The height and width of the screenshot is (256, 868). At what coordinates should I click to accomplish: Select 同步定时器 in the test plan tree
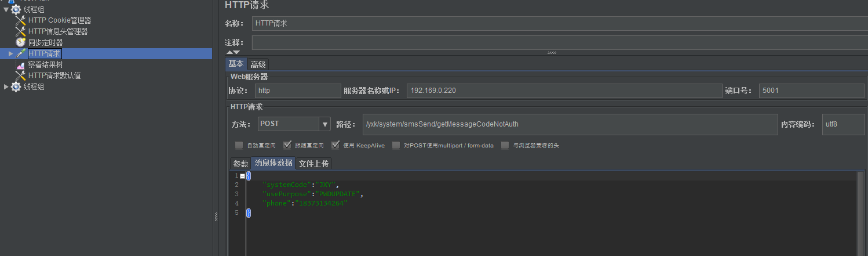pos(46,42)
